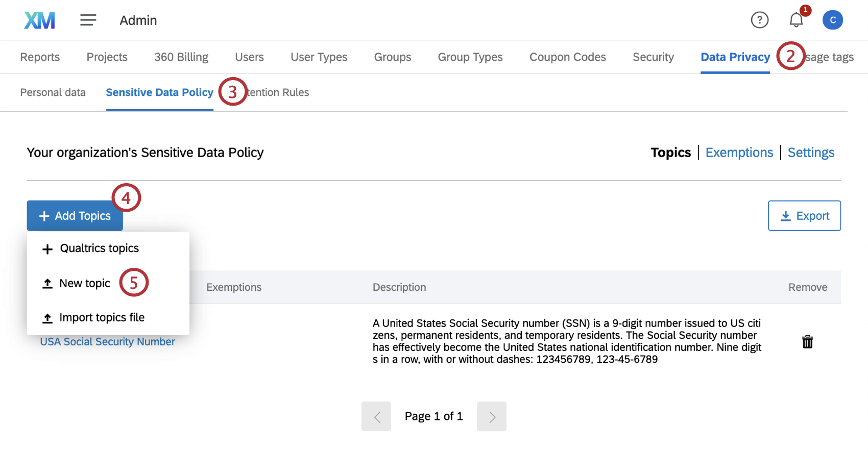Go to the Users tab

249,57
